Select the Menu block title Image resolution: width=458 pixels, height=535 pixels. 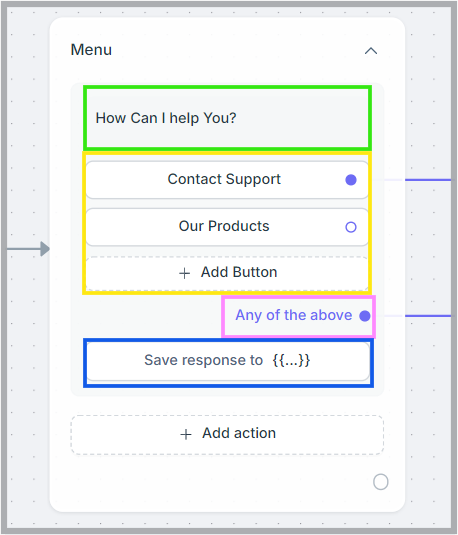91,50
